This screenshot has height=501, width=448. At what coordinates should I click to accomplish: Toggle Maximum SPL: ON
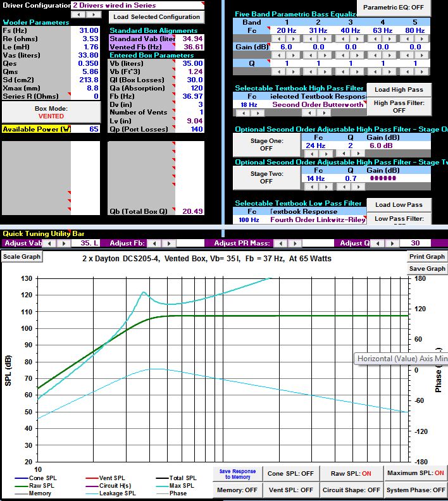pos(415,473)
